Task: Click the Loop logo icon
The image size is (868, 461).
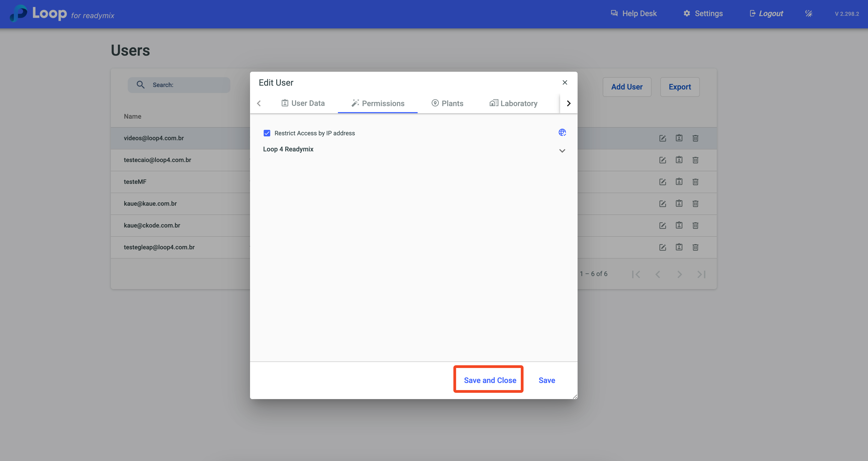Action: [x=19, y=13]
